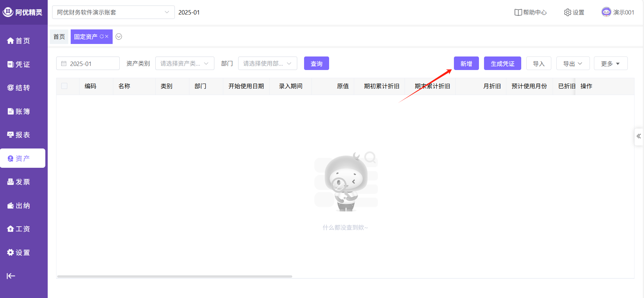Switch to the 首页 tab

(59, 37)
